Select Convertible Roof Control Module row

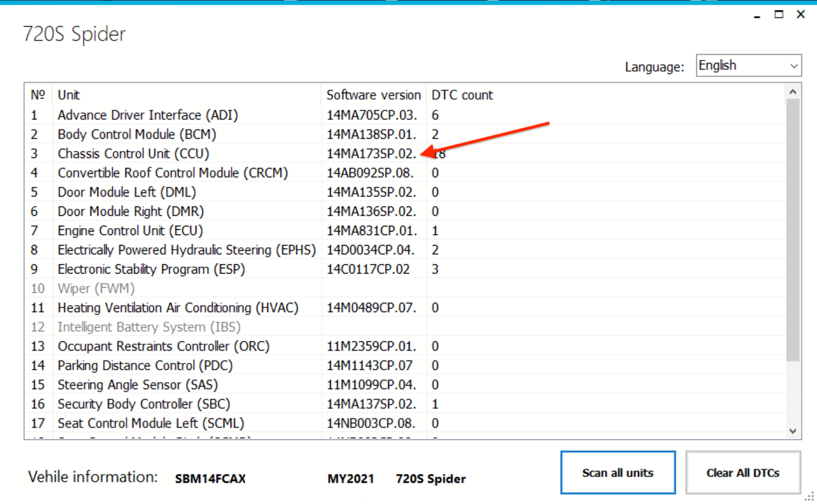pos(173,173)
